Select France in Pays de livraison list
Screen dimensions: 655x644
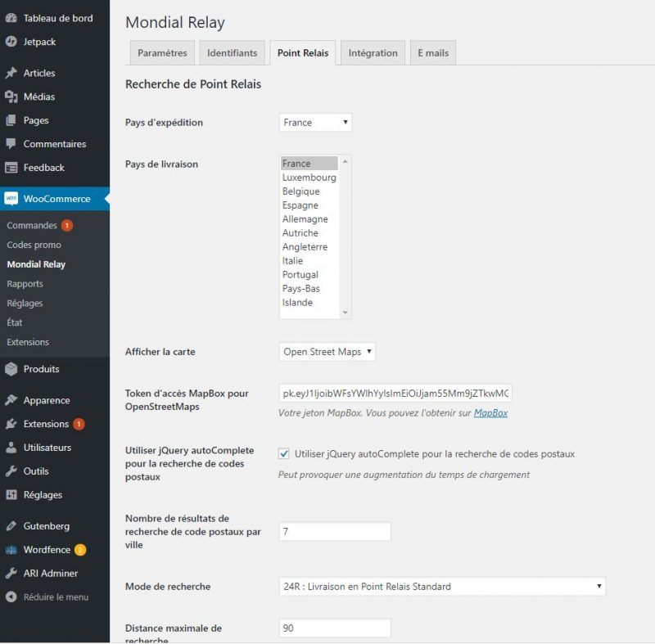pyautogui.click(x=309, y=163)
